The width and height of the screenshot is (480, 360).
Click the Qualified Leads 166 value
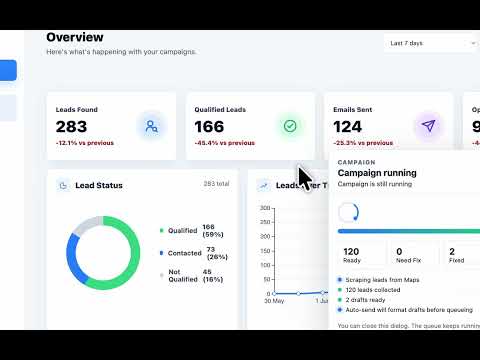click(x=209, y=127)
